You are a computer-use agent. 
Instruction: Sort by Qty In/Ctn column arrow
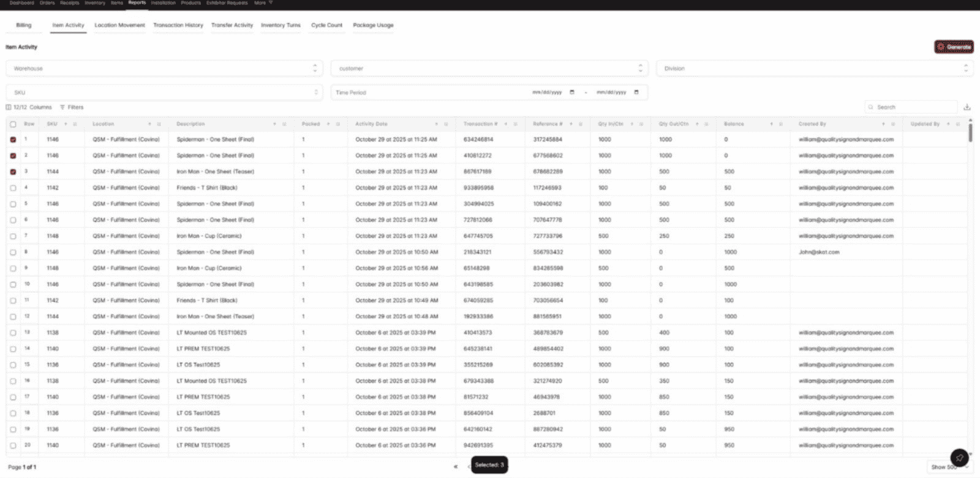pyautogui.click(x=632, y=124)
